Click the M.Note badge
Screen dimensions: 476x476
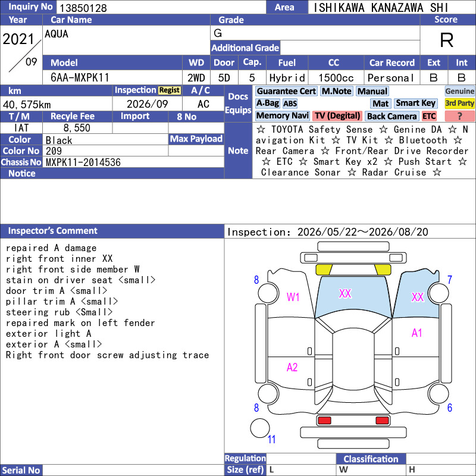tap(337, 91)
